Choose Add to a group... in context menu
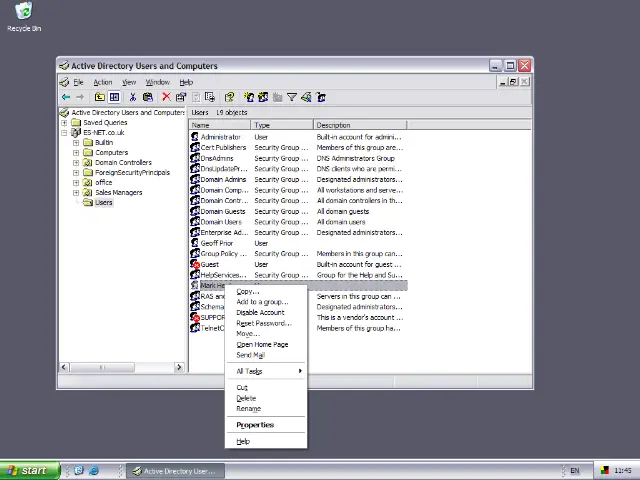Image resolution: width=640 pixels, height=480 pixels. [266, 302]
